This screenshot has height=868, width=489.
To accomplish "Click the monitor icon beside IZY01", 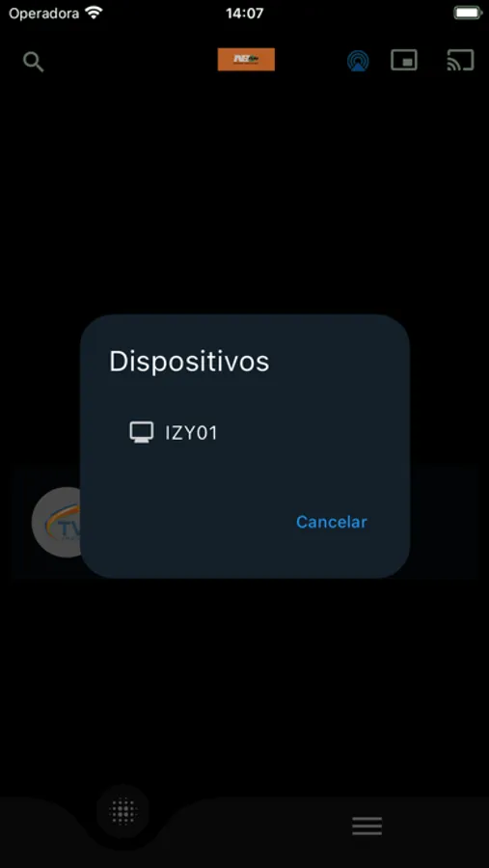I will coord(142,432).
